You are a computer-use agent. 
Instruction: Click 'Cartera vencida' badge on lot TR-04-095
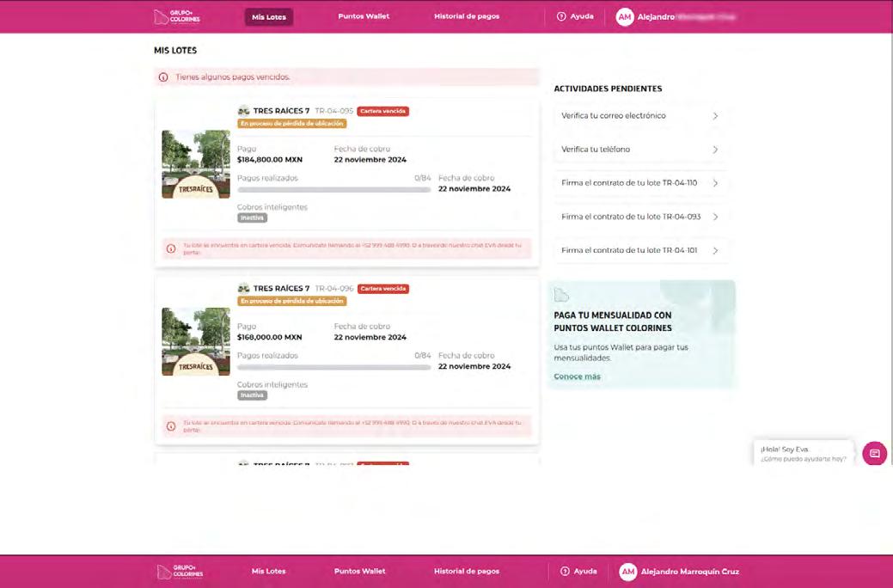(382, 111)
